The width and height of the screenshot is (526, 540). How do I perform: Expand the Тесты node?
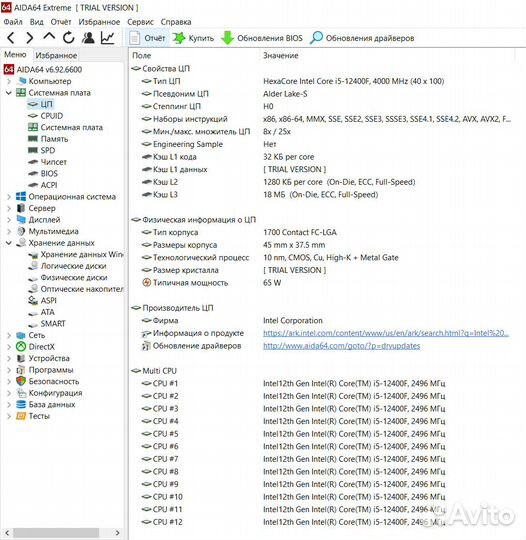click(x=9, y=416)
